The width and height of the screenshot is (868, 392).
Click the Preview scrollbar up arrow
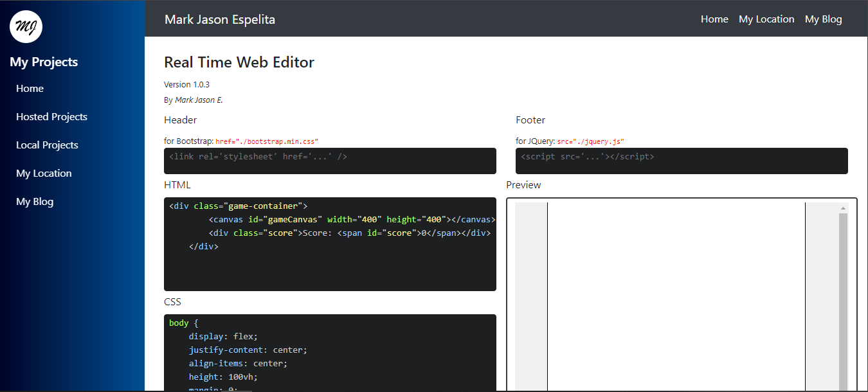point(843,208)
